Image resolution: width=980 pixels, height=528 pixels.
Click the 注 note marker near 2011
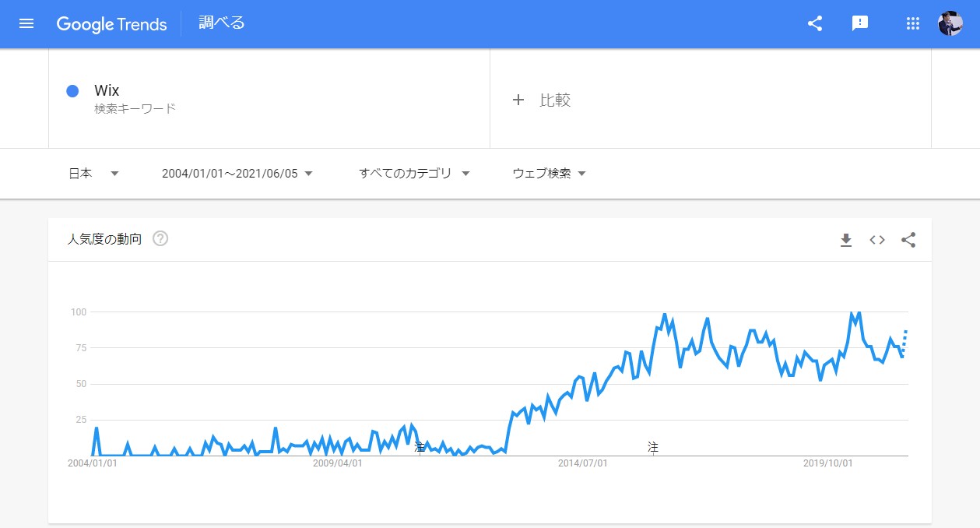420,447
